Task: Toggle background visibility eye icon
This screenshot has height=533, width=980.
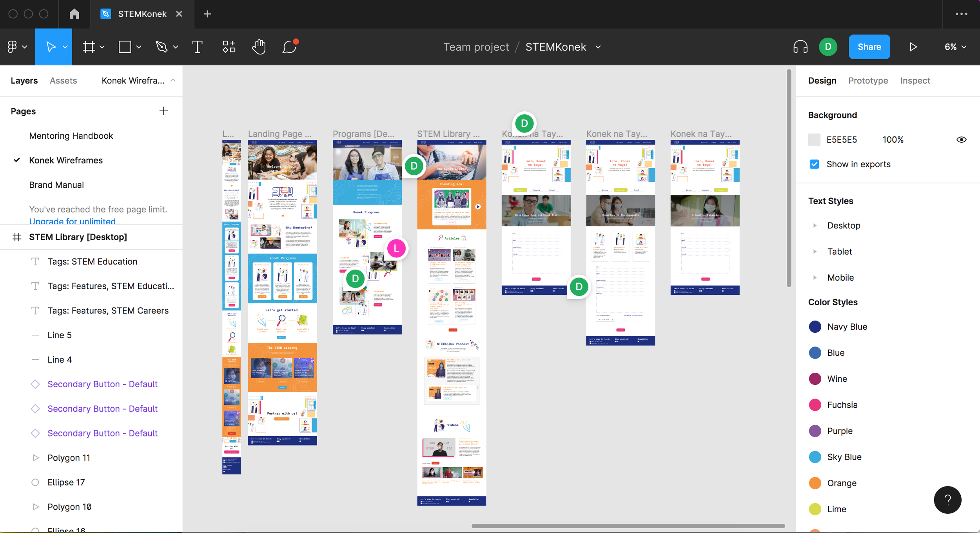Action: click(x=961, y=140)
